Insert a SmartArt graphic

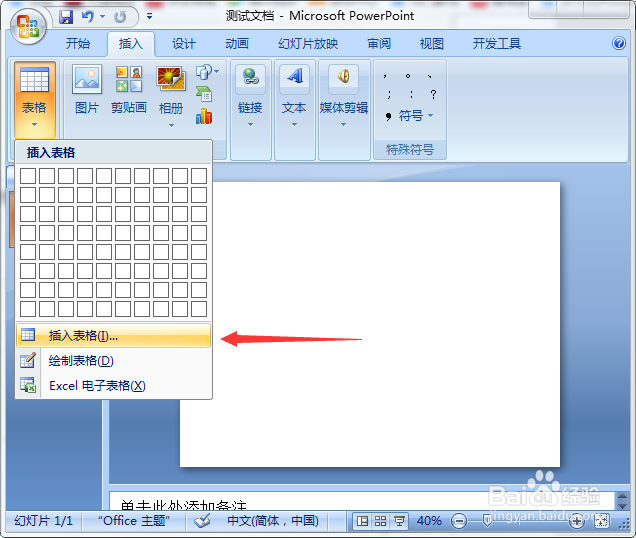click(204, 94)
